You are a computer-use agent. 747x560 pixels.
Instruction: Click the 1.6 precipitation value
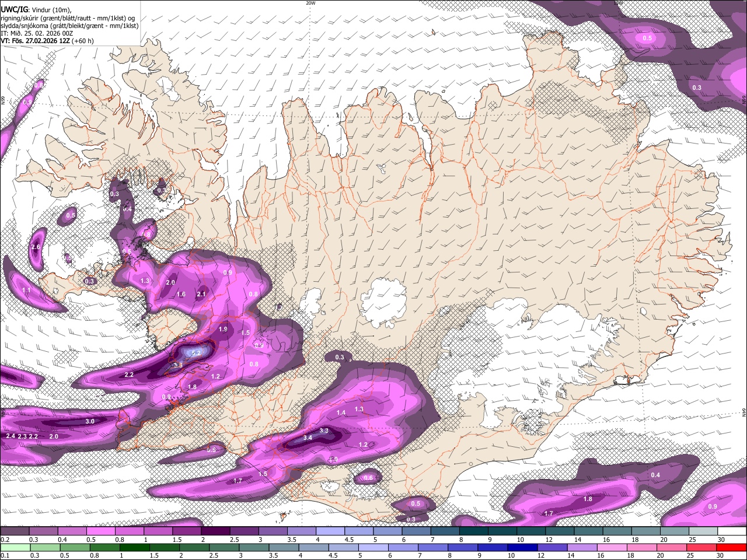pyautogui.click(x=181, y=294)
